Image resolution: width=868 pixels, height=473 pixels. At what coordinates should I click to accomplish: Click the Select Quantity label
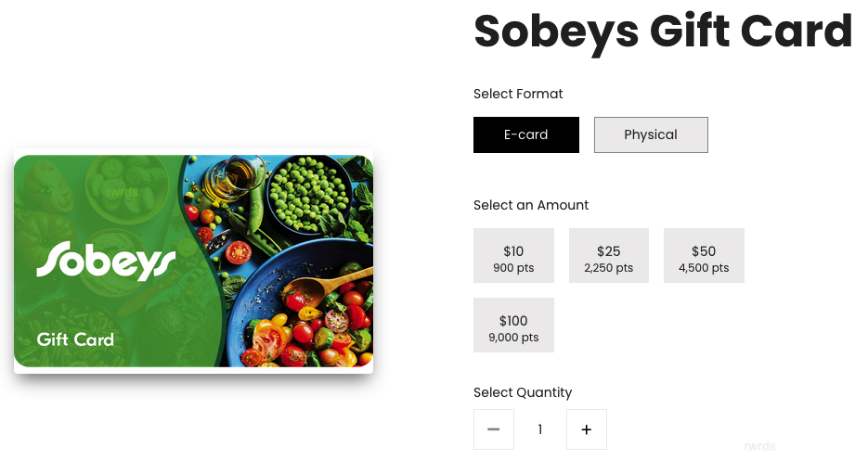click(523, 392)
